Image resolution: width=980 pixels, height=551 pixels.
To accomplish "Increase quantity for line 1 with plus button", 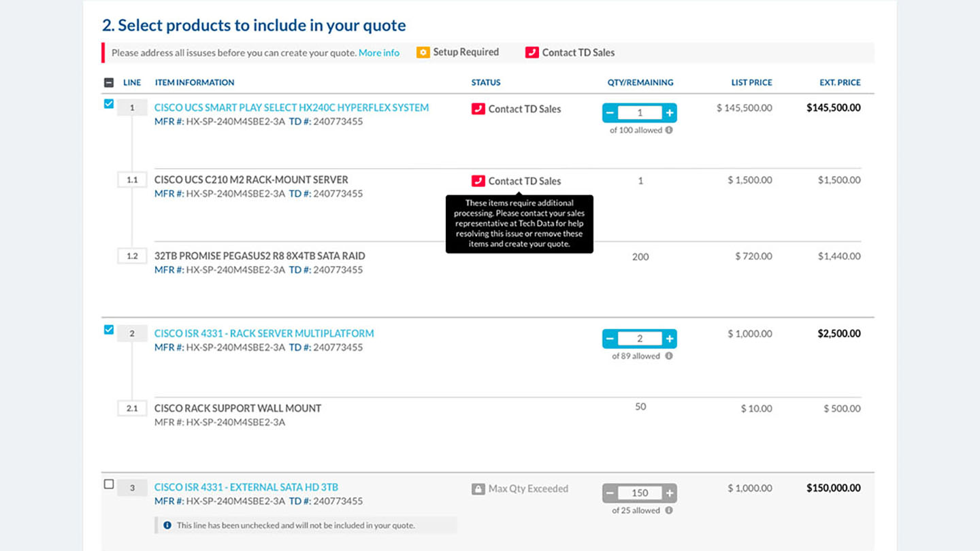I will point(670,113).
